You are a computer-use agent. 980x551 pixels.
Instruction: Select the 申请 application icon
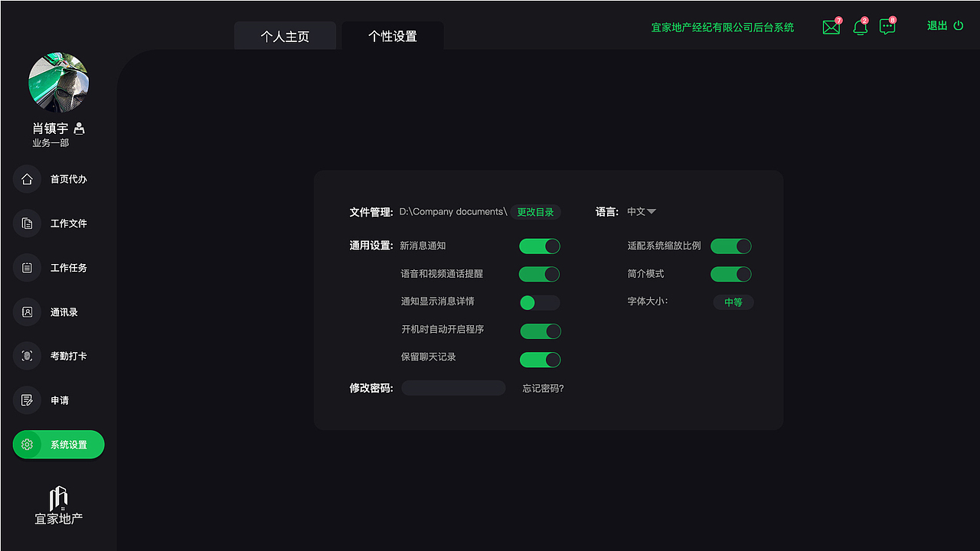click(x=27, y=399)
